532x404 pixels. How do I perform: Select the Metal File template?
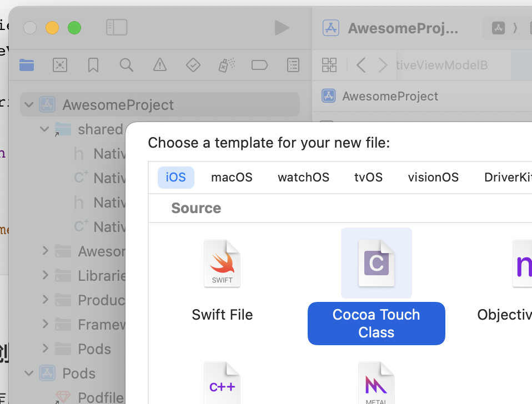coord(377,383)
